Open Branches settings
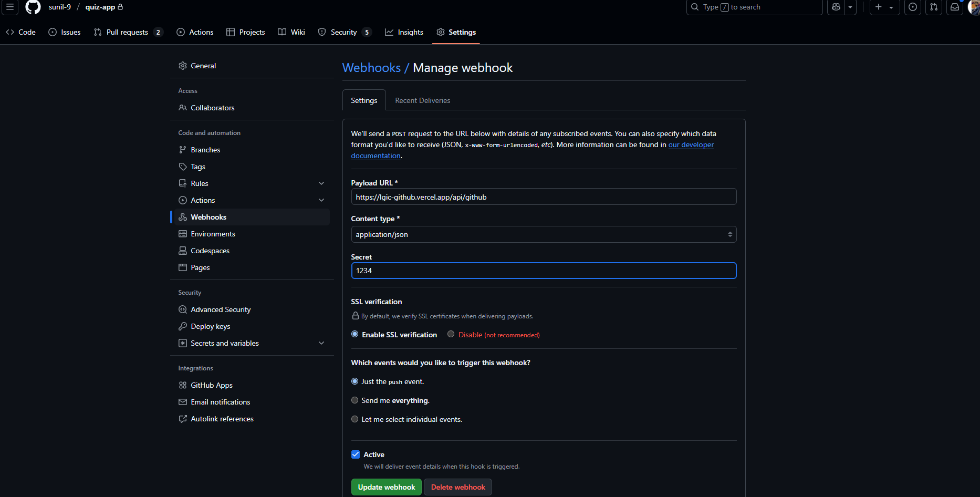980x497 pixels. 250,150
